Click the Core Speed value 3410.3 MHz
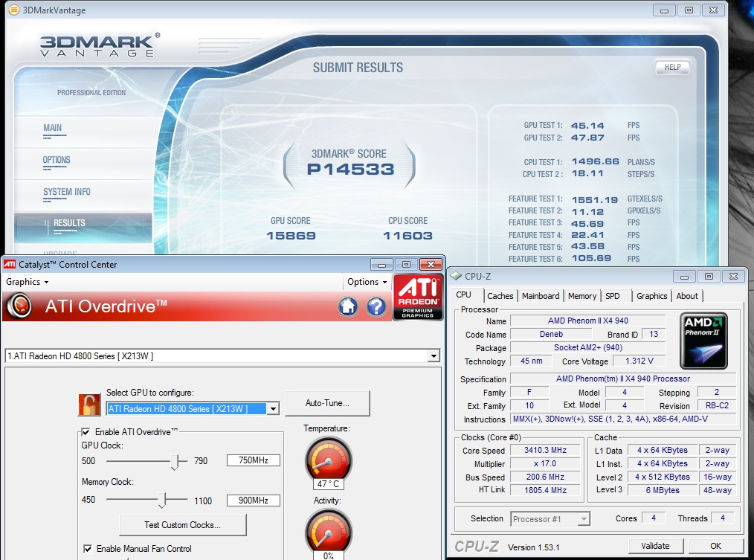The height and width of the screenshot is (560, 754). (x=545, y=451)
